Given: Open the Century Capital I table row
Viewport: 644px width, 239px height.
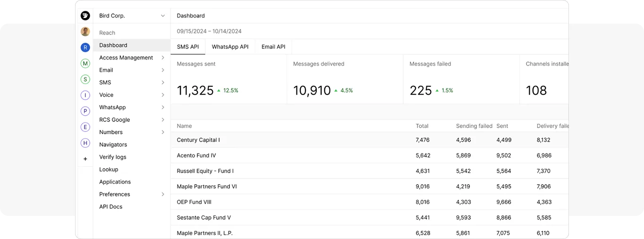Looking at the screenshot, I should click(198, 140).
